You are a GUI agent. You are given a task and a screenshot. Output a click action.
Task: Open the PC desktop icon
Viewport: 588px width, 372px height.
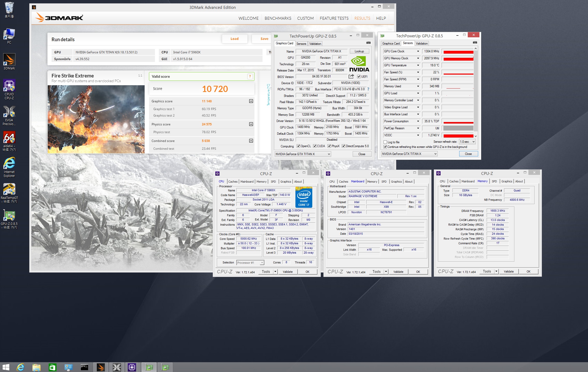[x=9, y=36]
